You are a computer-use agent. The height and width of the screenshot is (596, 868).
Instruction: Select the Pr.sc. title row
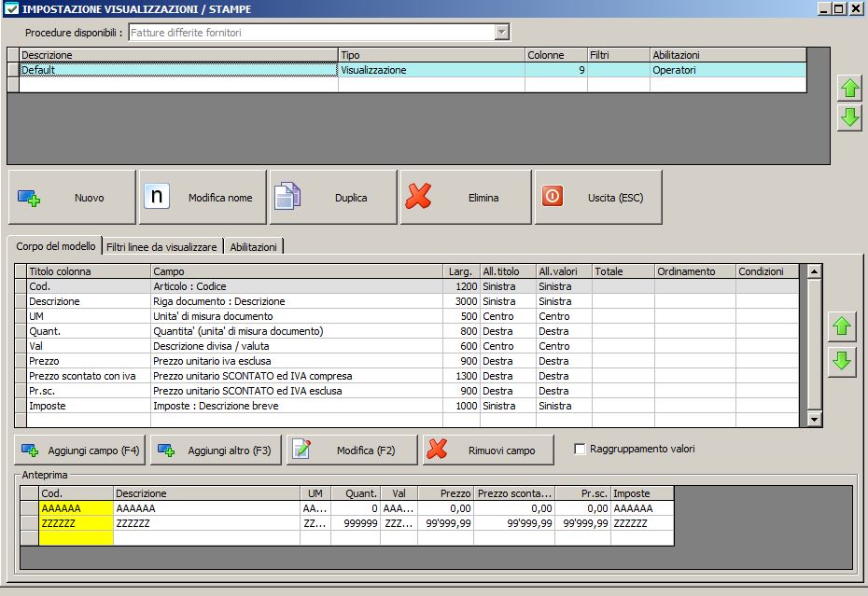407,391
